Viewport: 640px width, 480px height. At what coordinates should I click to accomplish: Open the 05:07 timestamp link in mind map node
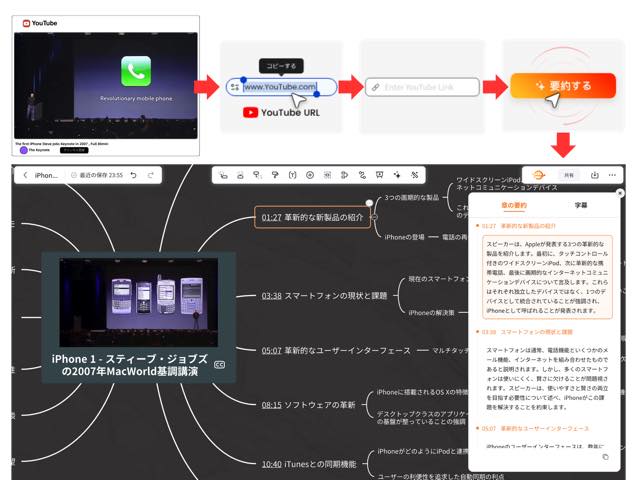pos(271,351)
